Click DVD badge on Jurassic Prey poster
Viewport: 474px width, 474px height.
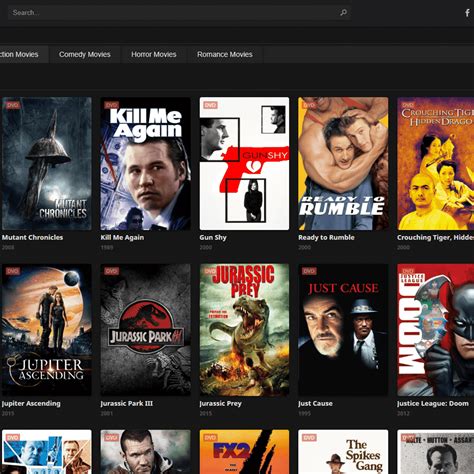(210, 271)
